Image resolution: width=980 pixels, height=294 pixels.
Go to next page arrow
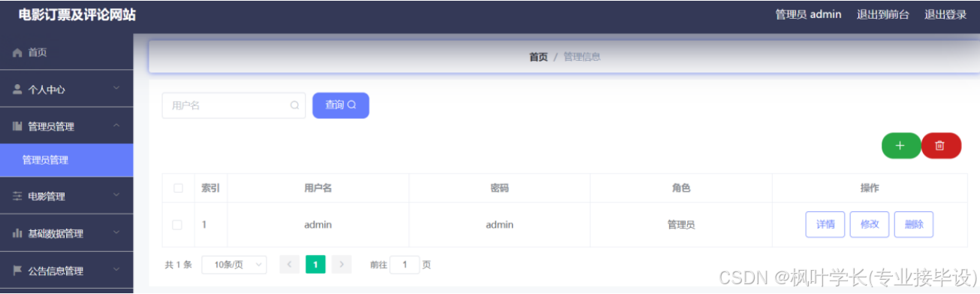click(342, 265)
